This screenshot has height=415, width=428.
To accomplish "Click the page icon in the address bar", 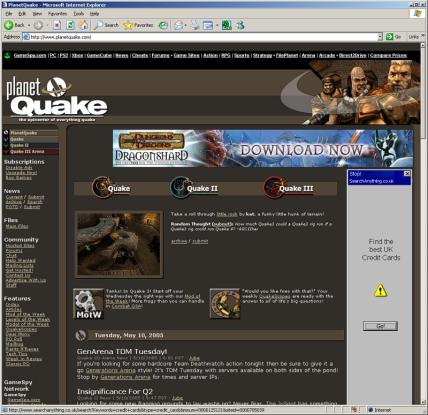I will [x=26, y=37].
